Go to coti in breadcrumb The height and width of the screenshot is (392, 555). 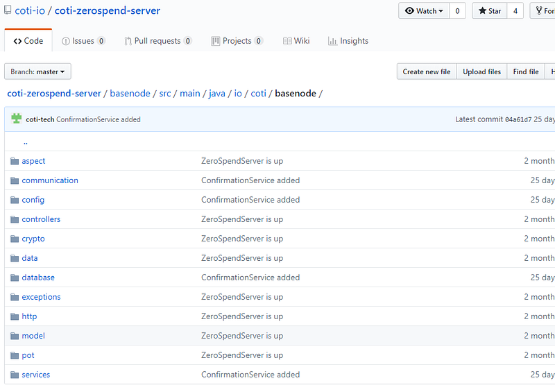coord(258,94)
